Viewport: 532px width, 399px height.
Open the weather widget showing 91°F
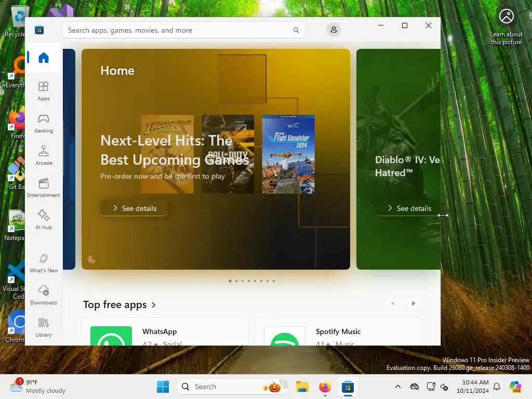(38, 387)
